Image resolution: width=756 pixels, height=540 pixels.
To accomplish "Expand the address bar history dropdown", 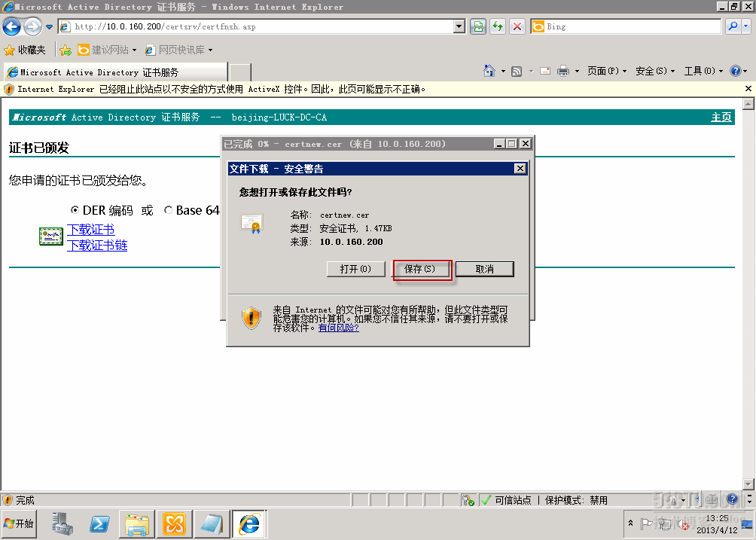I will (x=459, y=26).
